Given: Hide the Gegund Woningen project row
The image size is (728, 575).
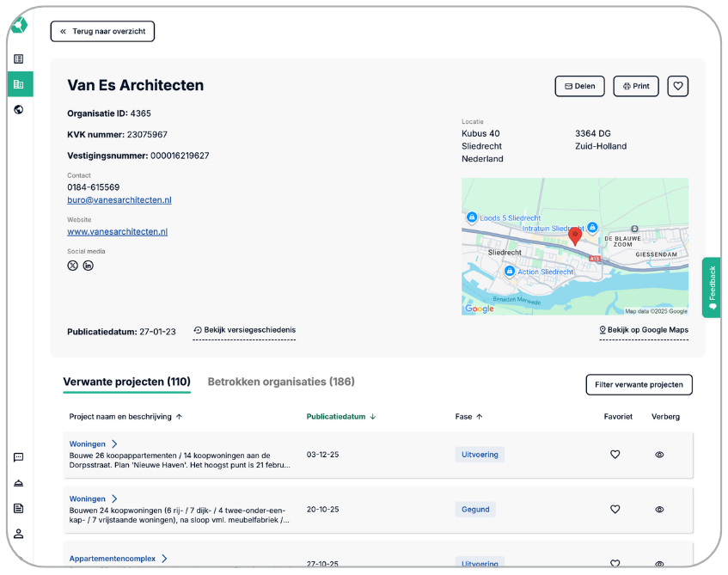Looking at the screenshot, I should click(x=659, y=510).
